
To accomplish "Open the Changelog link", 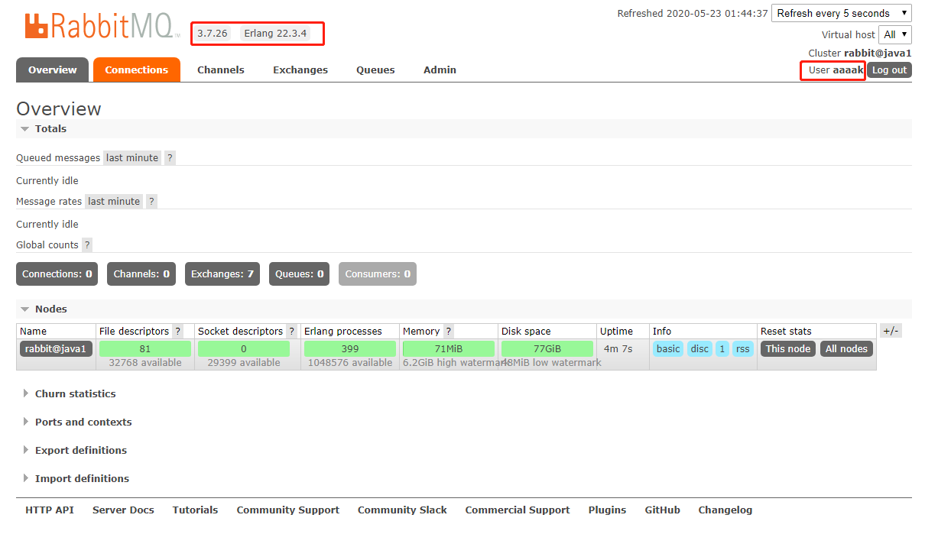I will (x=725, y=510).
